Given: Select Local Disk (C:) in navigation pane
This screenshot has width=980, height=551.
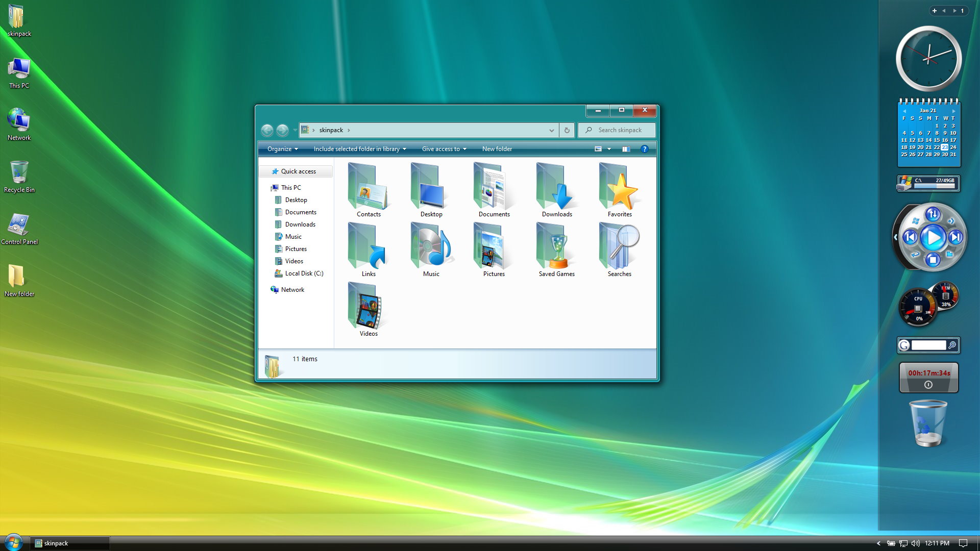Looking at the screenshot, I should pyautogui.click(x=304, y=273).
